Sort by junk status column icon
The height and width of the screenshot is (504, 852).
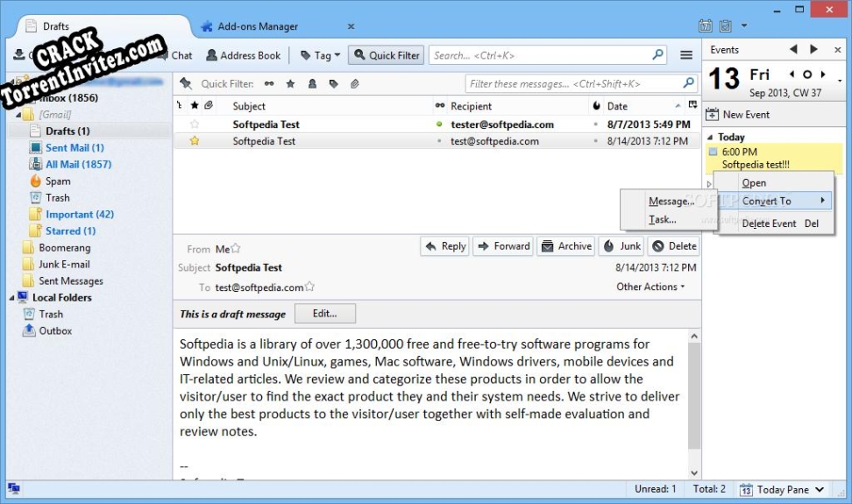(x=596, y=105)
